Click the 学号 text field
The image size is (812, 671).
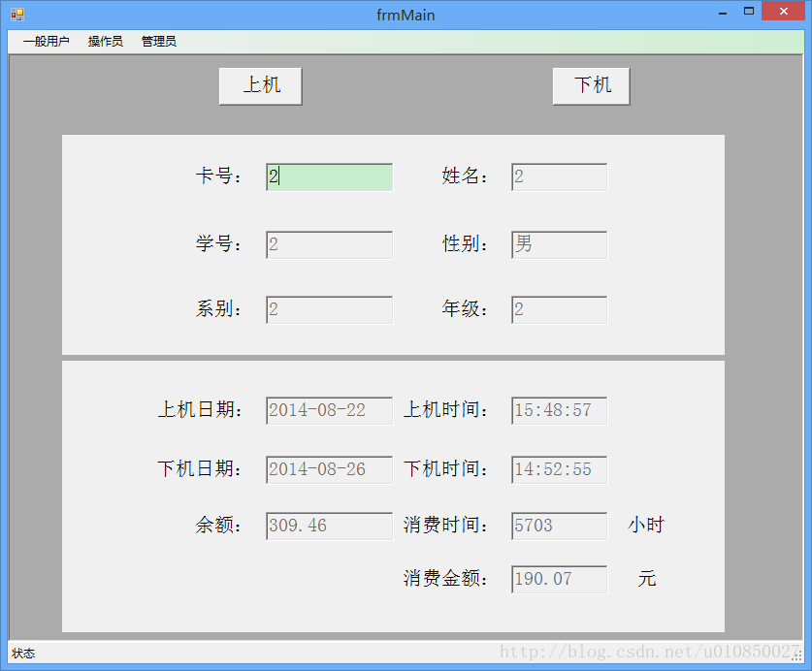pos(329,245)
